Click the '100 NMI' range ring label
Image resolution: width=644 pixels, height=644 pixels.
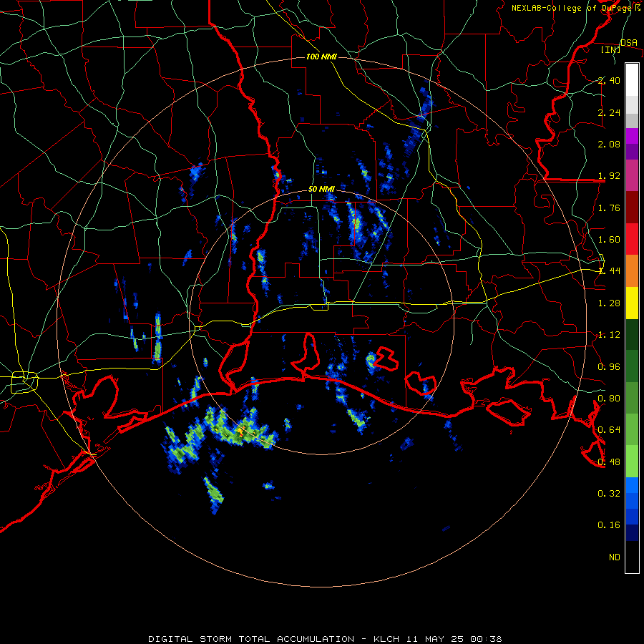pos(321,57)
